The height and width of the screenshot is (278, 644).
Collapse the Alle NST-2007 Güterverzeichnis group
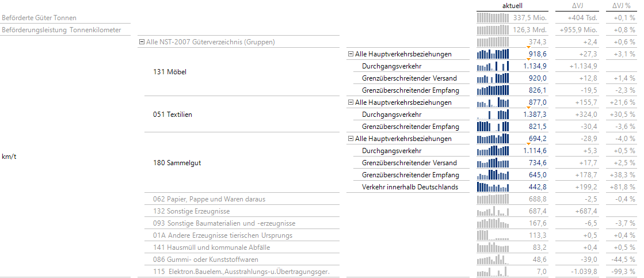(142, 42)
